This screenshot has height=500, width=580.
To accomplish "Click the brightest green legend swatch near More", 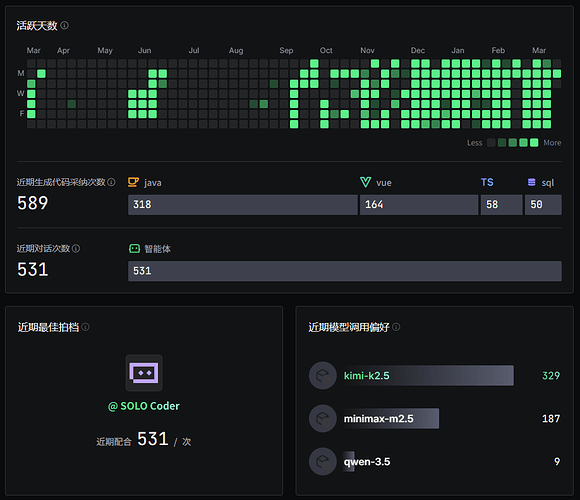I will coord(534,143).
